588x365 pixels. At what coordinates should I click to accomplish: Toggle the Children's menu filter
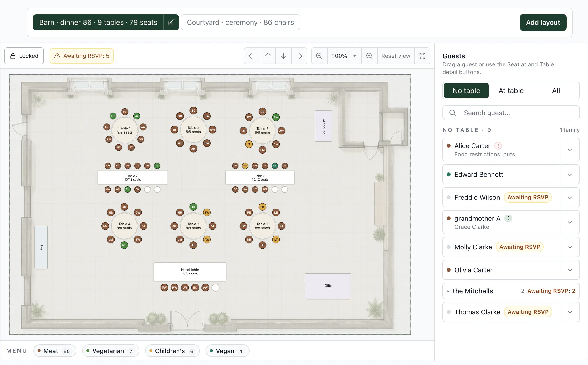pos(172,351)
